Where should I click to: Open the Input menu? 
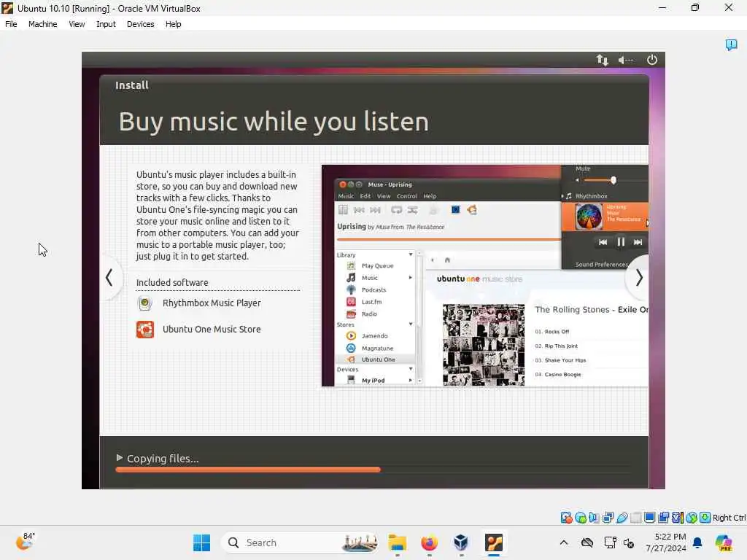click(x=106, y=24)
